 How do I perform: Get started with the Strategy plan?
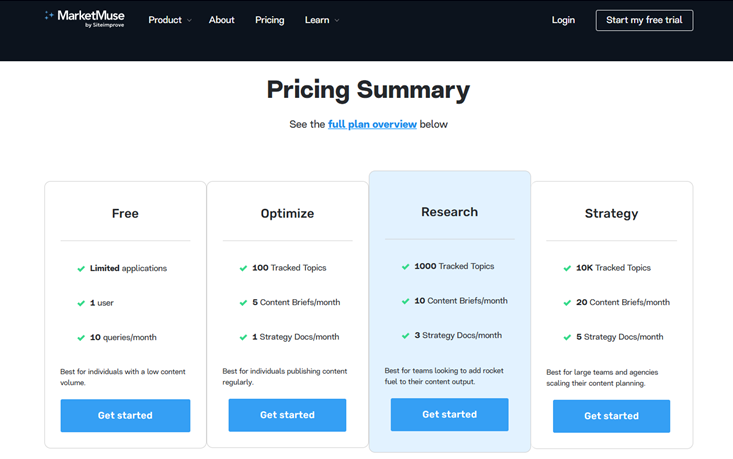coord(611,416)
